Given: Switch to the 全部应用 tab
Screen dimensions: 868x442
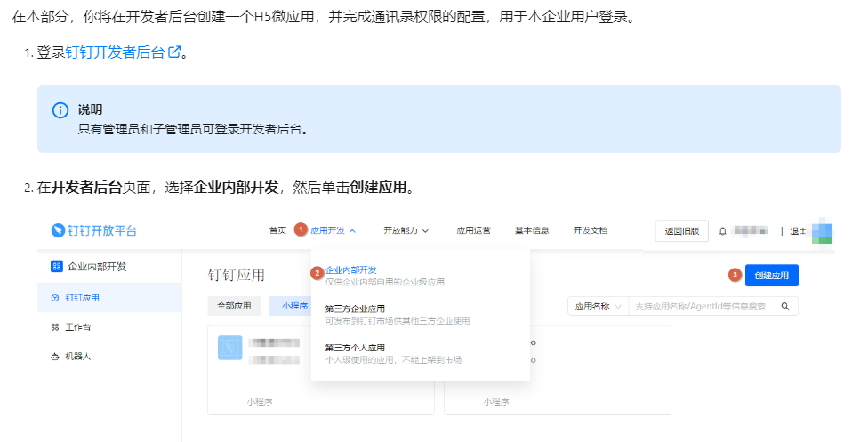Looking at the screenshot, I should coord(234,306).
